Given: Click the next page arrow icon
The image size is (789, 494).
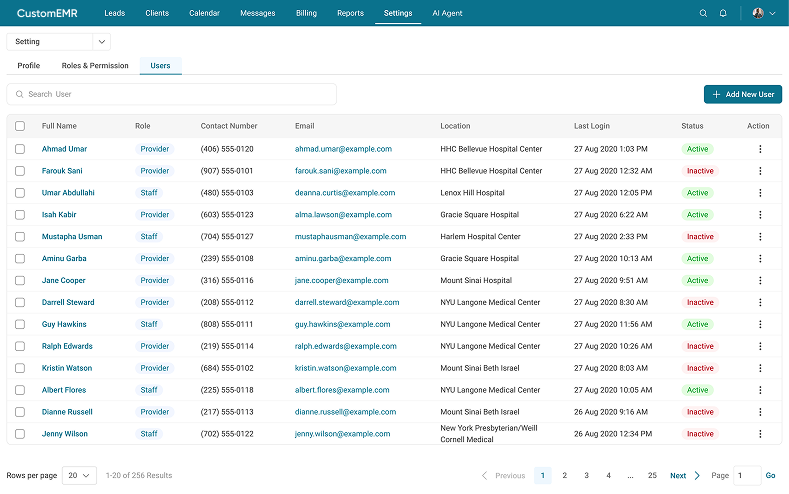Looking at the screenshot, I should pyautogui.click(x=697, y=476).
